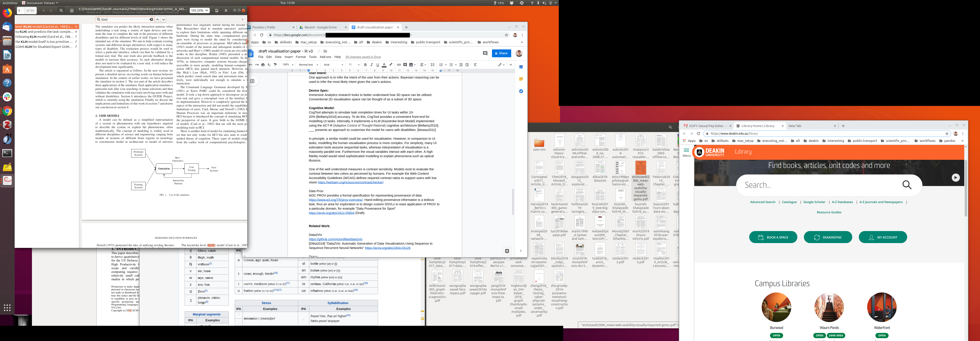
Task: Toggle bold in Google Docs toolbar
Action: 365,65
